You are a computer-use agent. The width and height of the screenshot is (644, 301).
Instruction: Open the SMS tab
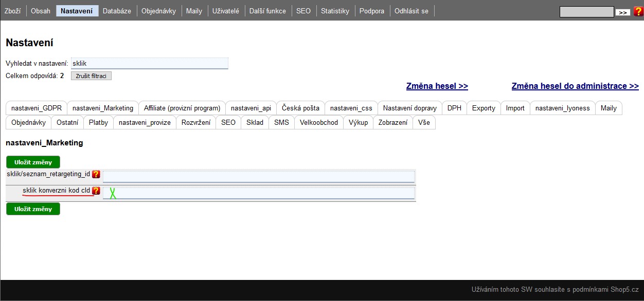pyautogui.click(x=282, y=122)
